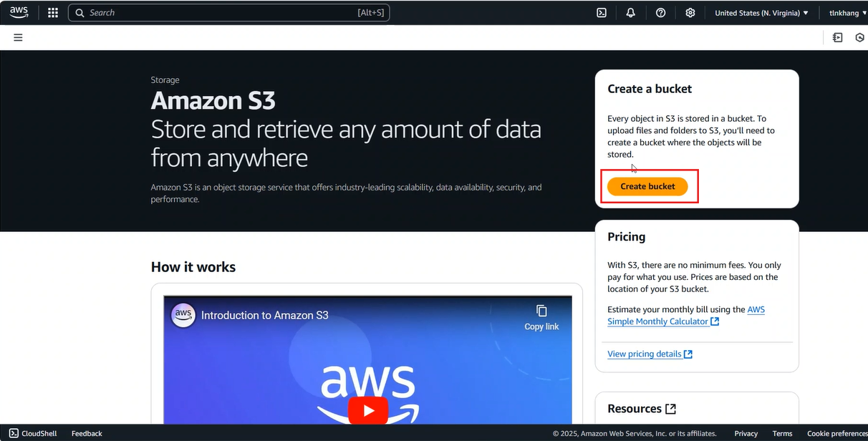Screen dimensions: 868x441
Task: Click the Pricing heading
Action: coord(626,237)
